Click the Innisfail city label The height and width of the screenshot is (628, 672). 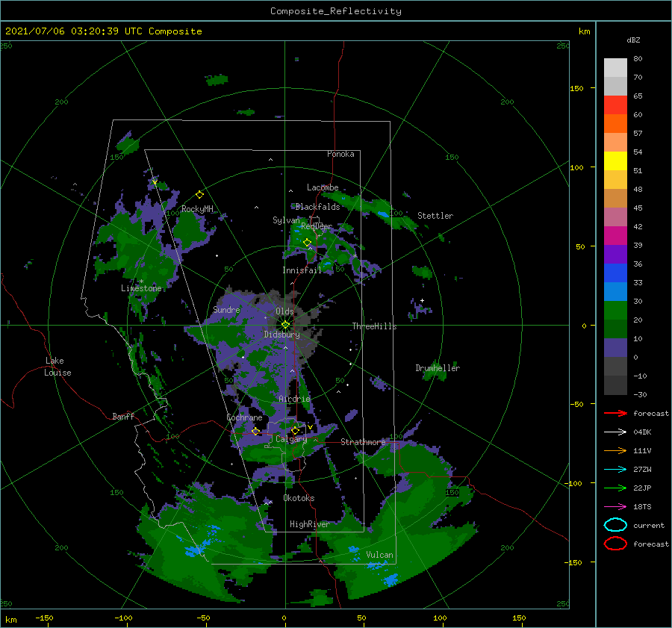coord(302,270)
